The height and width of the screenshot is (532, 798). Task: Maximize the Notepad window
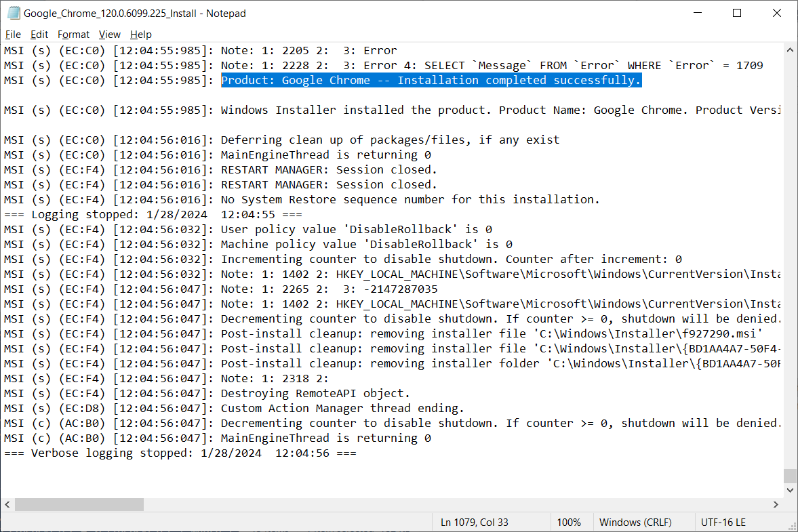(x=737, y=14)
